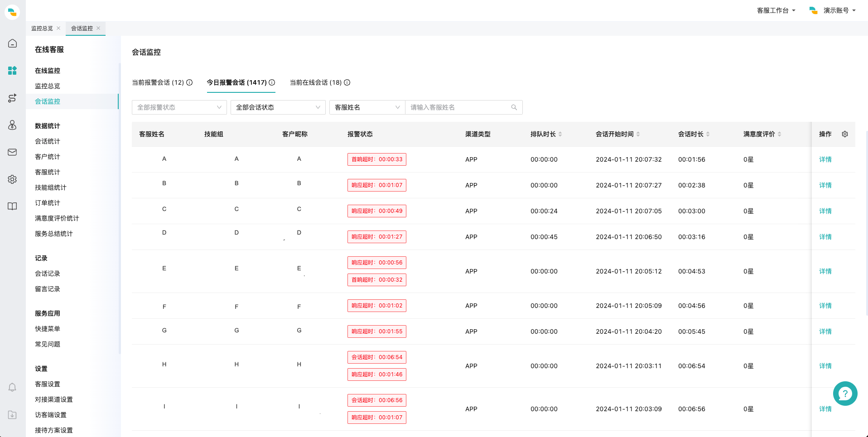Open 会话监控 in sidebar

click(x=48, y=101)
